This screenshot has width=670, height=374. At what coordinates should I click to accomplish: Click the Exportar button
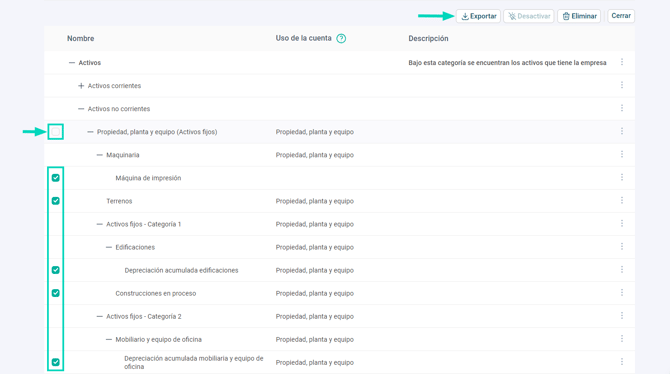click(478, 16)
